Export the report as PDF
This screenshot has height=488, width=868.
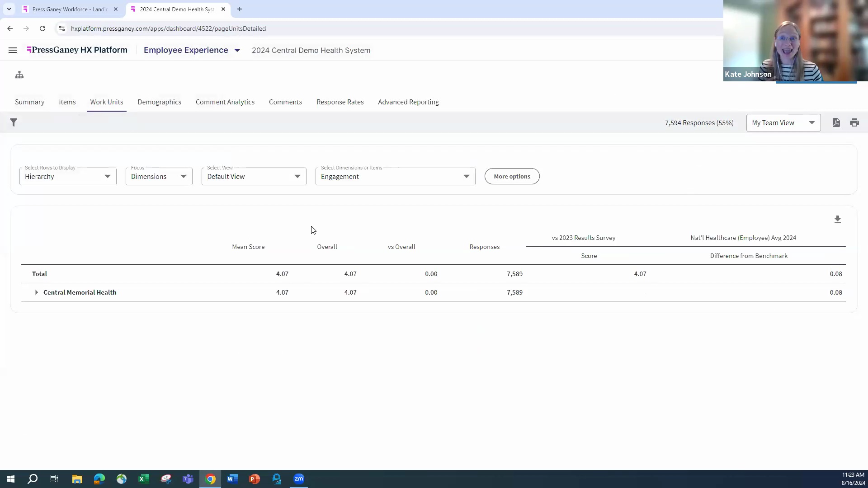pyautogui.click(x=836, y=122)
